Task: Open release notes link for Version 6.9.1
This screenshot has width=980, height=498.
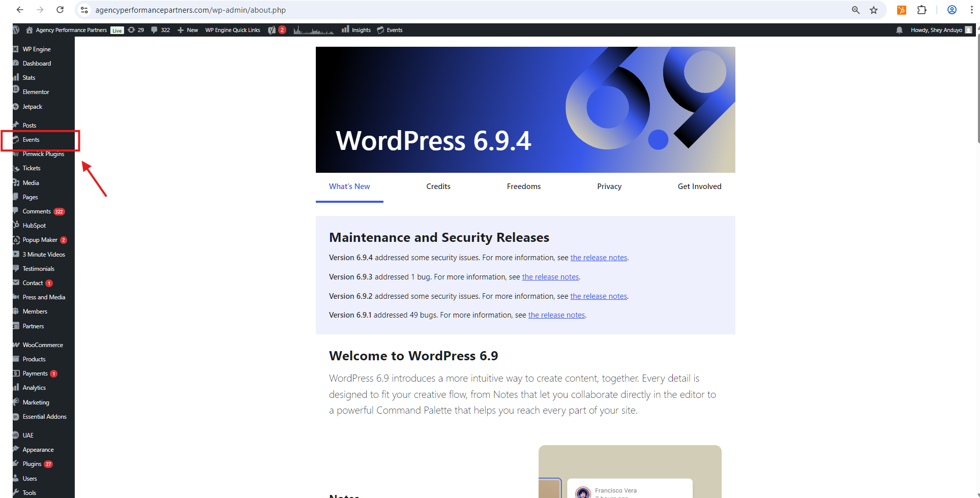Action: pos(556,315)
